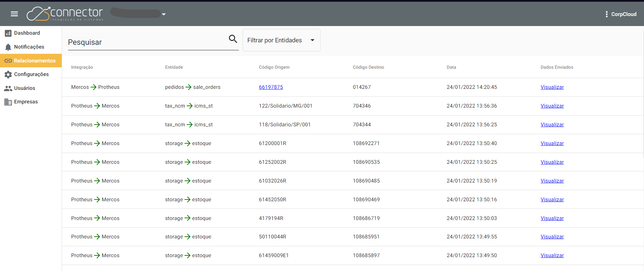Open Filtrar por Entidades dropdown
This screenshot has height=271, width=644.
pyautogui.click(x=281, y=40)
